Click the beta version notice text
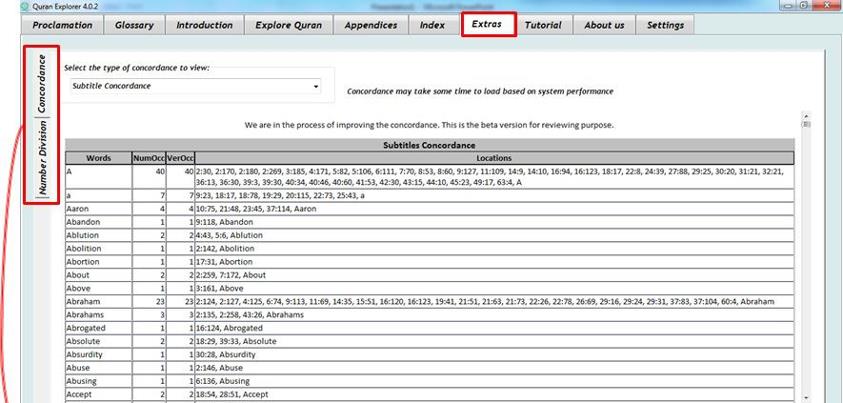Image resolution: width=843 pixels, height=403 pixels. (x=429, y=125)
